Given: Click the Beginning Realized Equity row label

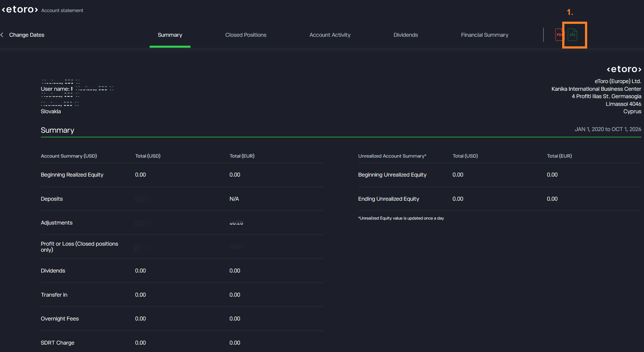Looking at the screenshot, I should click(x=72, y=175).
